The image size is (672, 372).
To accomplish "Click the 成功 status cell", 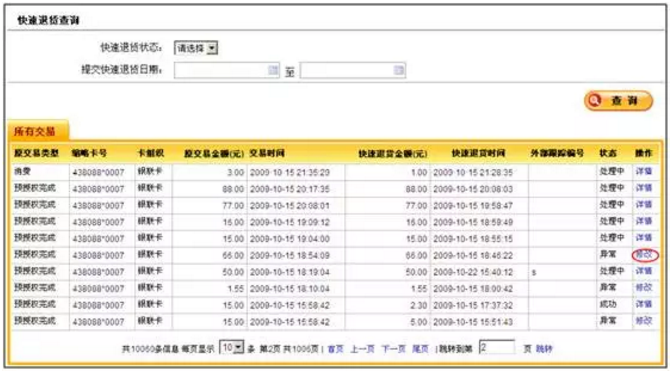I will tap(608, 304).
